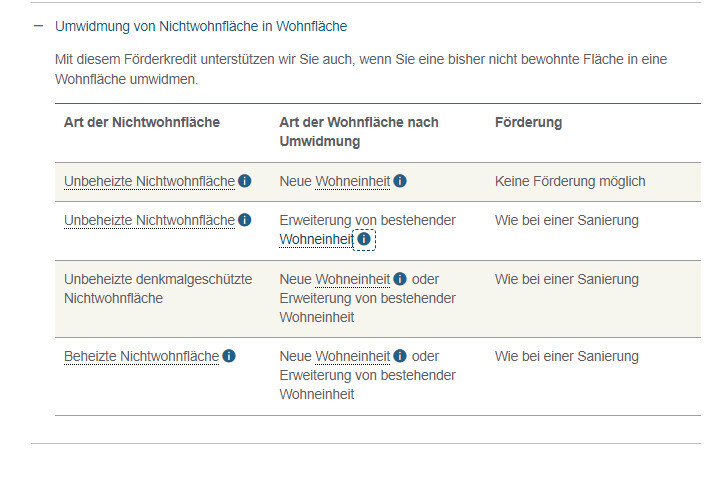The image size is (717, 480).
Task: Click 'Art der Wohnfläche nach Umwidmung' header
Action: click(x=359, y=132)
